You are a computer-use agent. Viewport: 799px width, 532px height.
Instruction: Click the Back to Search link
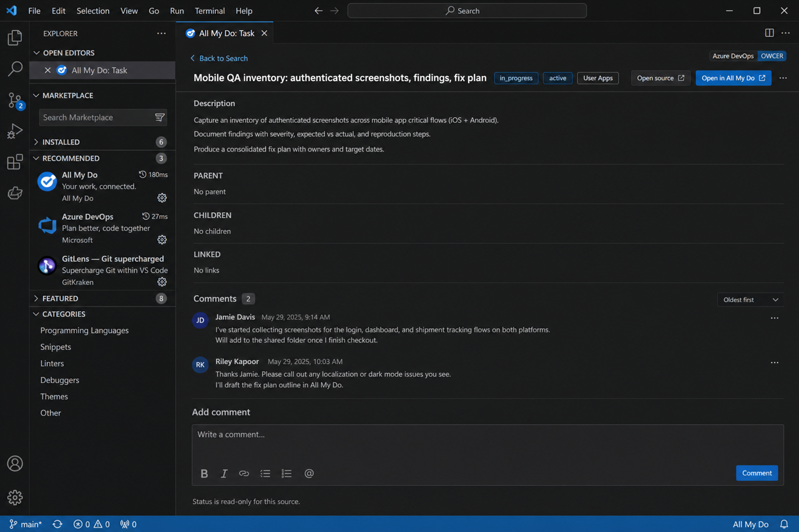pos(218,58)
